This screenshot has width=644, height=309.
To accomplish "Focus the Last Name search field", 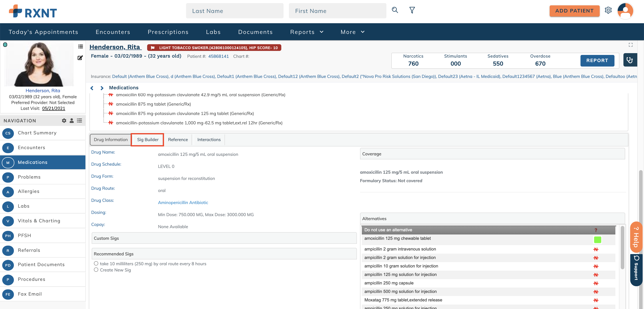I will click(235, 11).
